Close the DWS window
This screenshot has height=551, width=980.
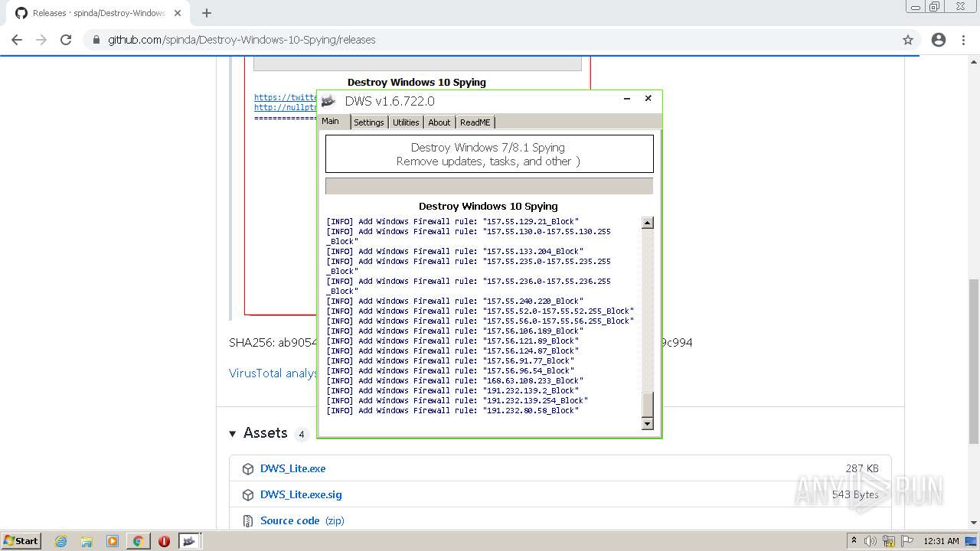pyautogui.click(x=648, y=99)
